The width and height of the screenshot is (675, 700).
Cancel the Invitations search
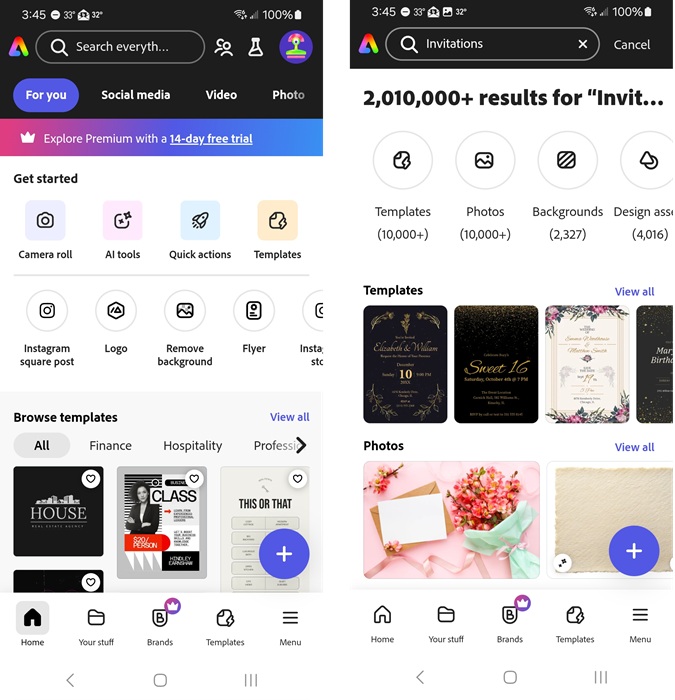click(x=631, y=45)
